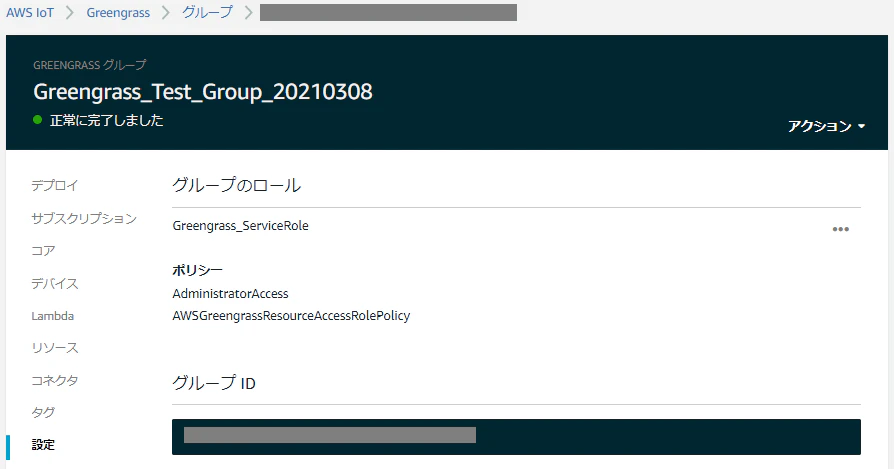The height and width of the screenshot is (469, 894).
Task: Open the AWS IoT breadcrumb link
Action: 30,13
